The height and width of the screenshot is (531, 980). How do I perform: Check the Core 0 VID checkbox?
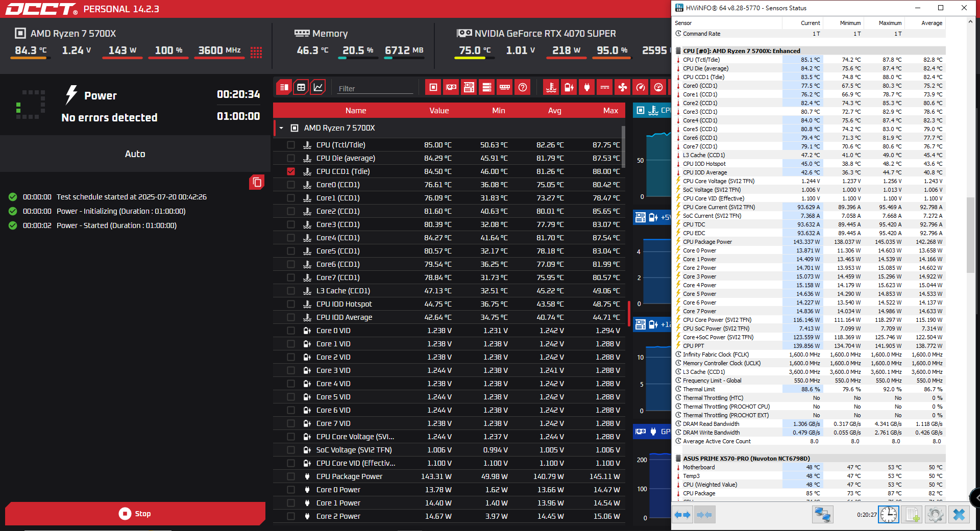click(x=291, y=331)
